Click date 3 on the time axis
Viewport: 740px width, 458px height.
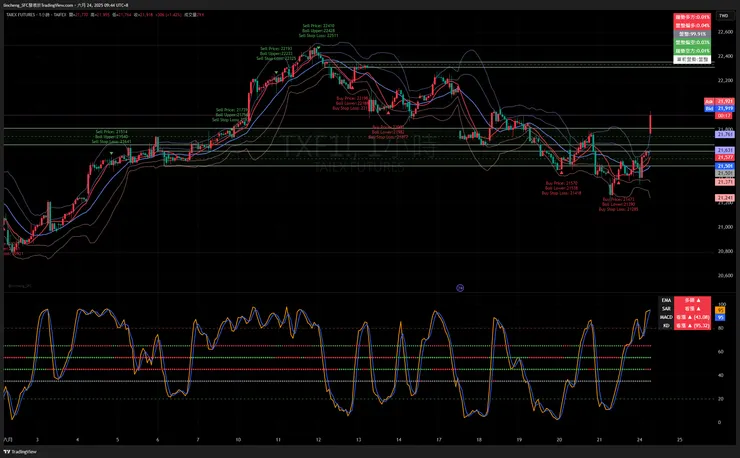pyautogui.click(x=37, y=440)
